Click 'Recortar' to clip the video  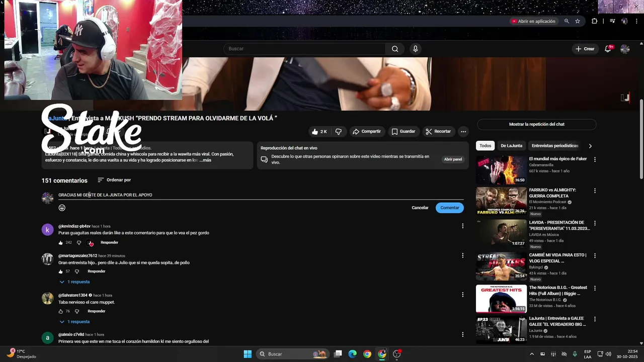tap(438, 131)
